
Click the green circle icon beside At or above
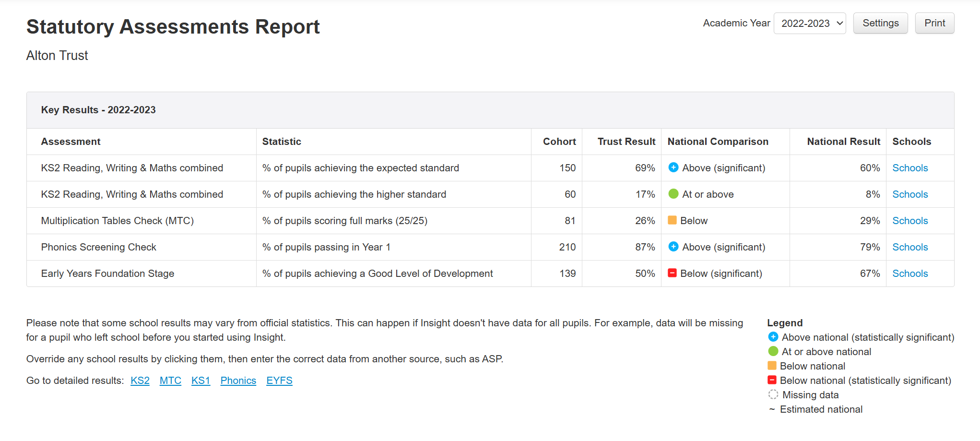coord(673,194)
